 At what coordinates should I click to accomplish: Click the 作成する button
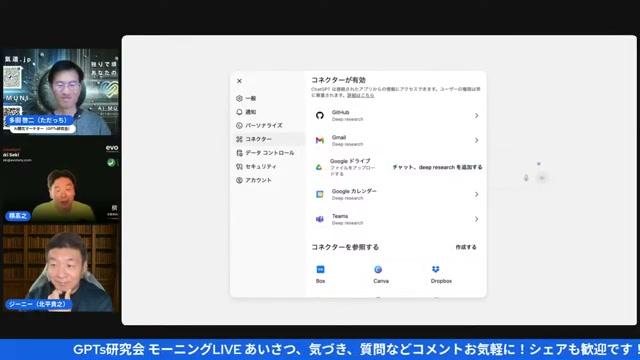[x=466, y=247]
